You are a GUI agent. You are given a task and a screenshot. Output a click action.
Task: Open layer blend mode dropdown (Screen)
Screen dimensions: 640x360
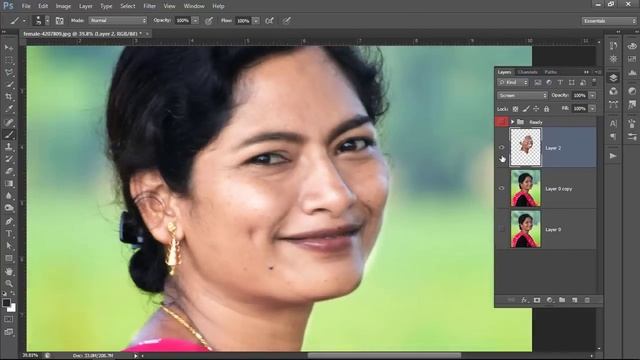click(x=522, y=95)
